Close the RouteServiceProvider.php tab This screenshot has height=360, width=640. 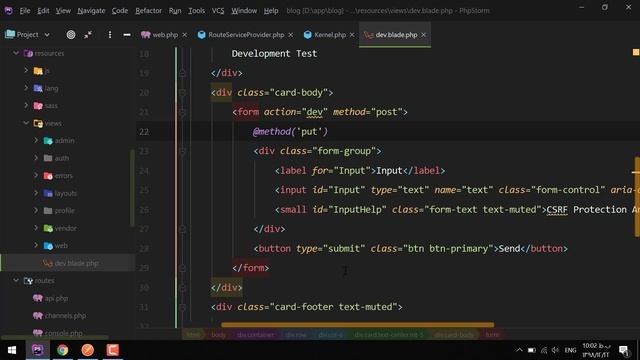pos(291,35)
